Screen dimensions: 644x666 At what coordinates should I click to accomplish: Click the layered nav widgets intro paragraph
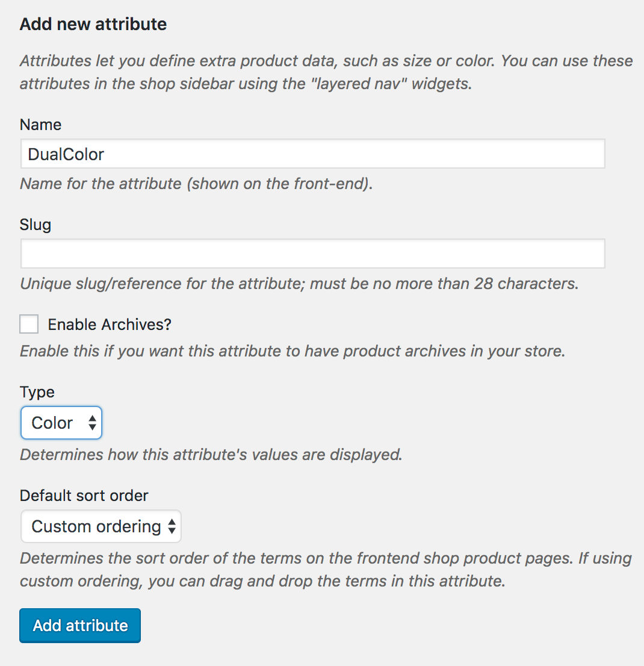325,72
